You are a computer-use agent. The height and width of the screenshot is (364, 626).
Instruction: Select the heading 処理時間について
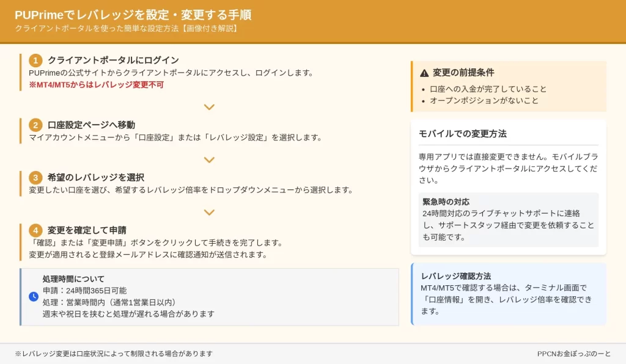73,279
